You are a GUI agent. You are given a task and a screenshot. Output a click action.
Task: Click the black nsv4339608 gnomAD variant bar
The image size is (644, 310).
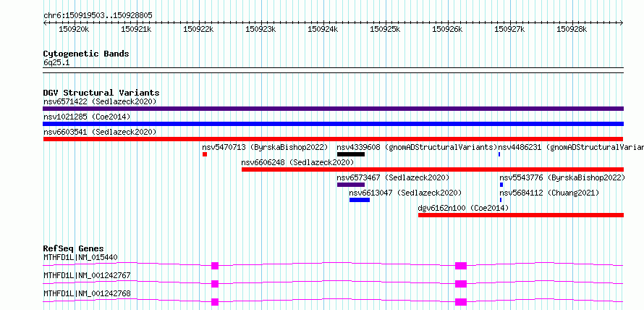click(x=351, y=154)
